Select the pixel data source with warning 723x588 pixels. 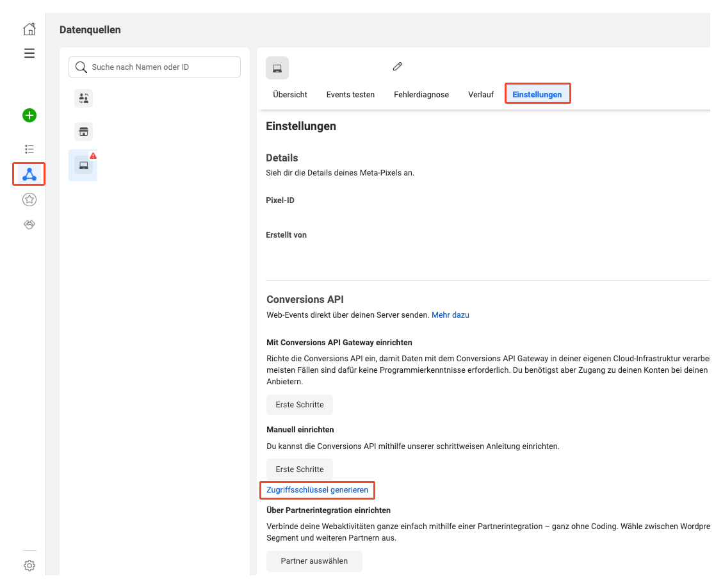[x=83, y=165]
